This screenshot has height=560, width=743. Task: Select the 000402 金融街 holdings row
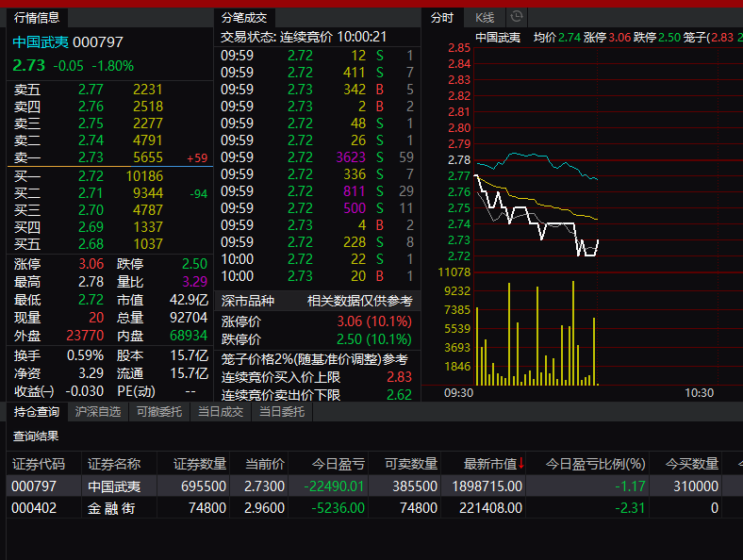click(x=374, y=508)
